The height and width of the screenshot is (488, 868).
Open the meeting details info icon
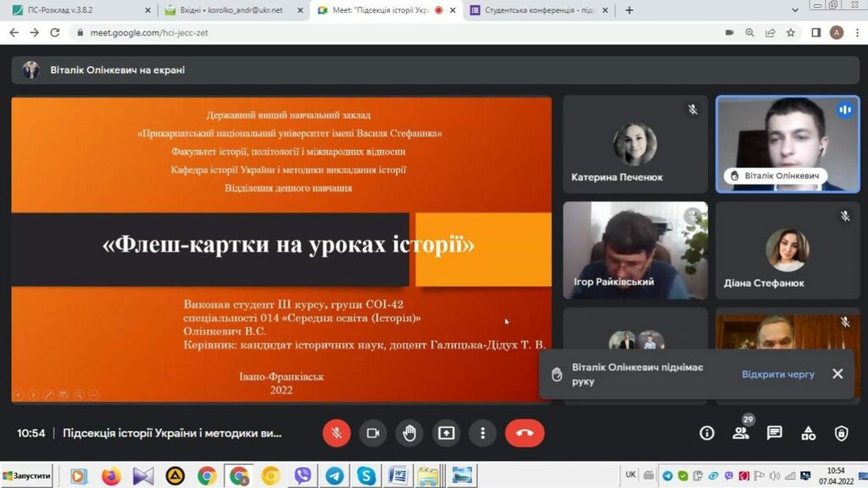click(706, 433)
